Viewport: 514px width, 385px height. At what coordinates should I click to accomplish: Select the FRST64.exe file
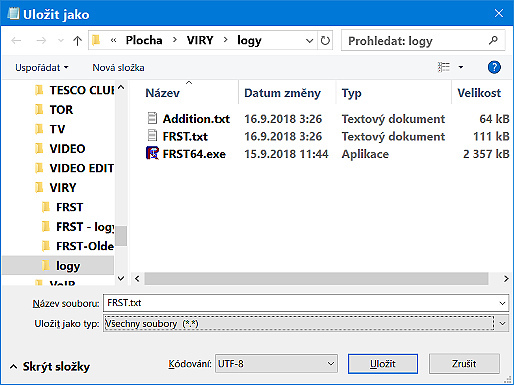pos(194,154)
